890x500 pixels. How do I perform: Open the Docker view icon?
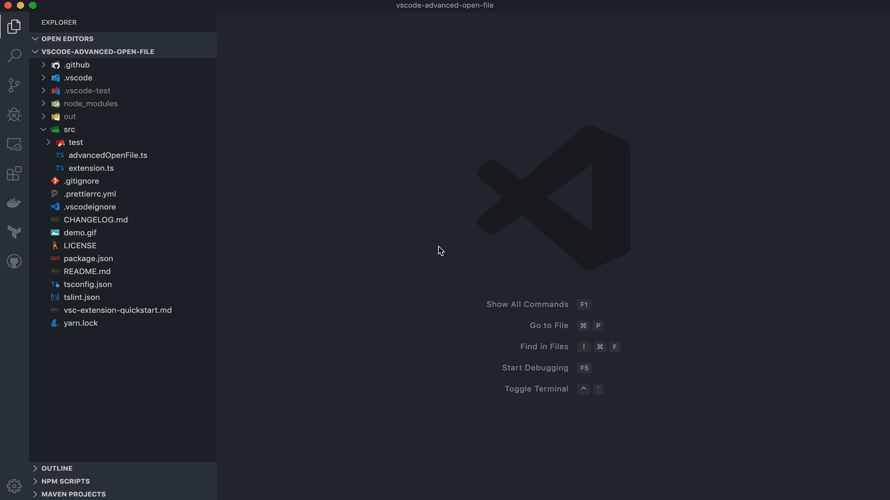14,203
